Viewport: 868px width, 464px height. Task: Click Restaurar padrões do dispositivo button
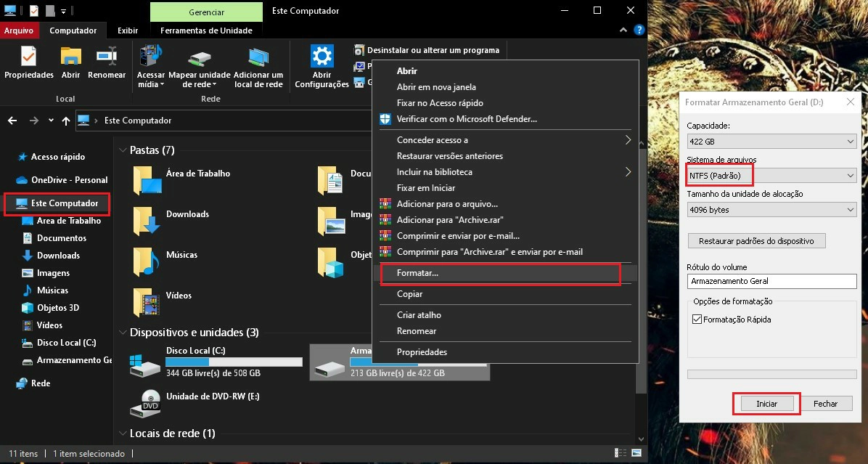click(756, 241)
